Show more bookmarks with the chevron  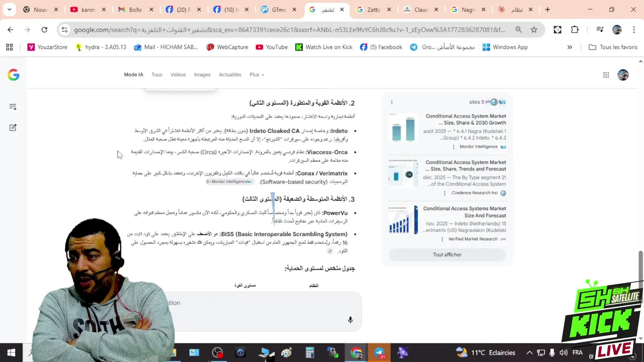tap(570, 47)
